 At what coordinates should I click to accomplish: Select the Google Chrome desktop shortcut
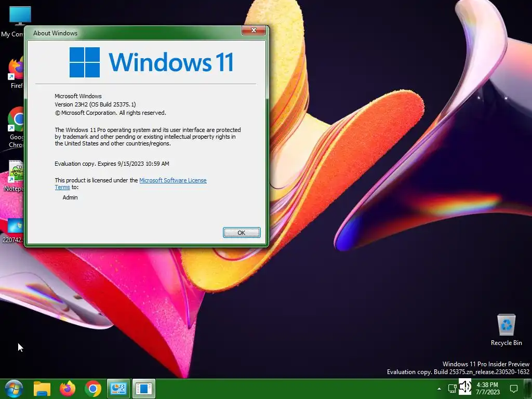coord(15,128)
